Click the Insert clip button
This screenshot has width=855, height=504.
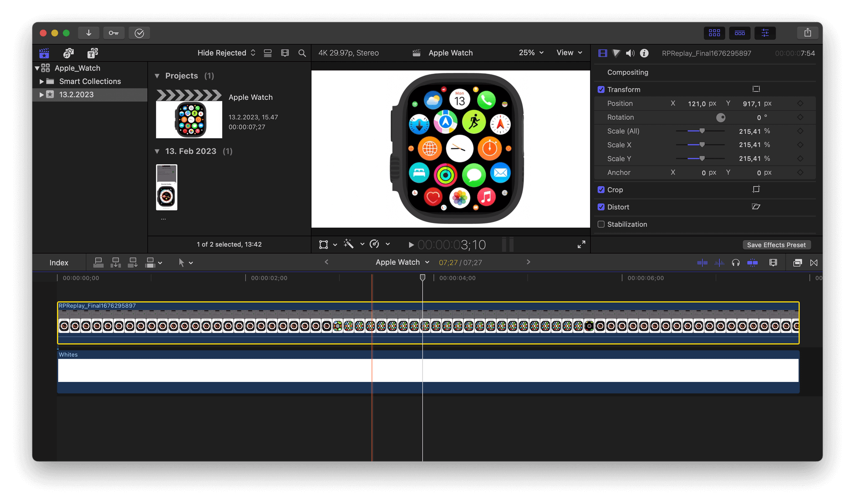[115, 263]
